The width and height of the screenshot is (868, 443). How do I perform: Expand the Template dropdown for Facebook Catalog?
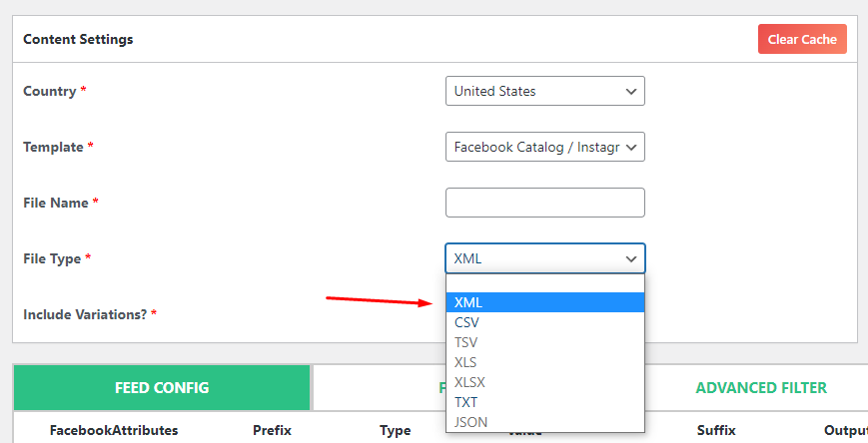[x=544, y=147]
